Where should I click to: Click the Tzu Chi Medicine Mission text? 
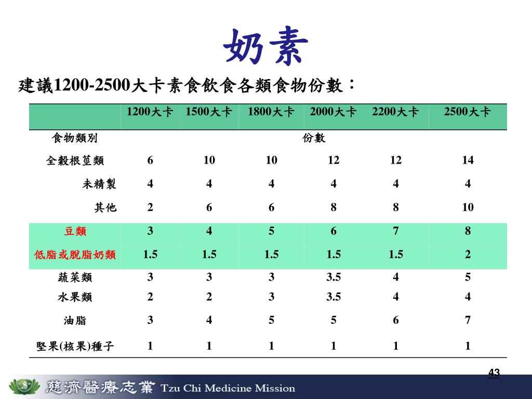(x=228, y=388)
